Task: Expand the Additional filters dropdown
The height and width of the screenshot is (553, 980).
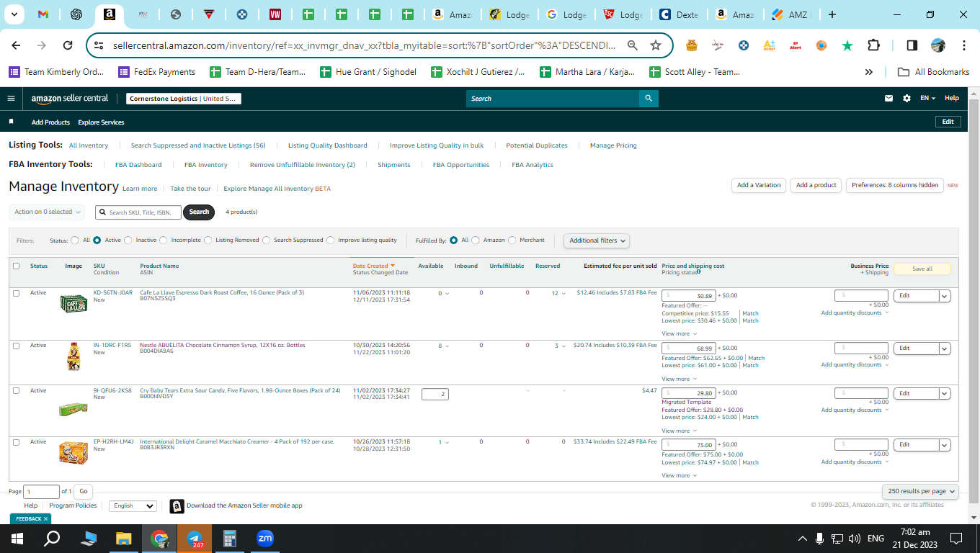Action: tap(597, 240)
